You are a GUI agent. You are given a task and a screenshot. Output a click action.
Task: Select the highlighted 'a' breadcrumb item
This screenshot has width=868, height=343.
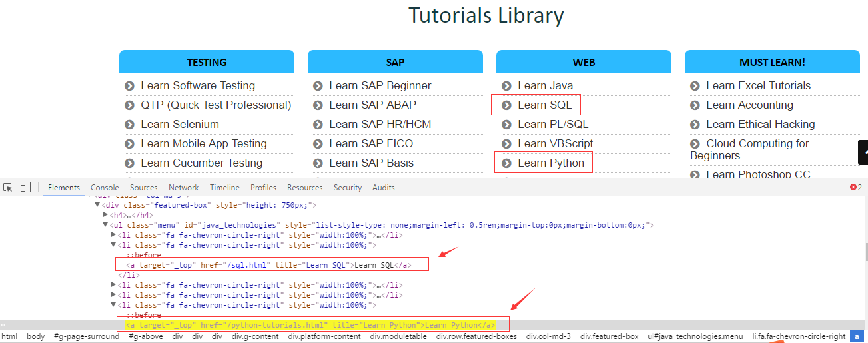tap(857, 336)
